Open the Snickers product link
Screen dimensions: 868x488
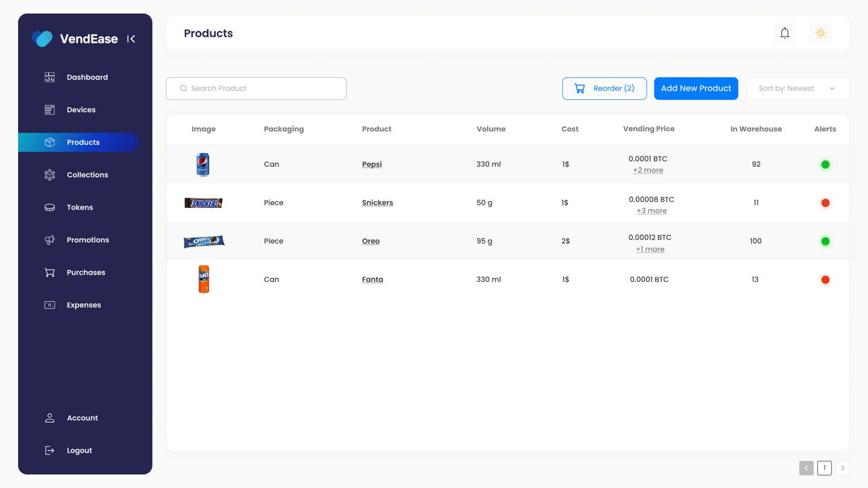tap(377, 203)
